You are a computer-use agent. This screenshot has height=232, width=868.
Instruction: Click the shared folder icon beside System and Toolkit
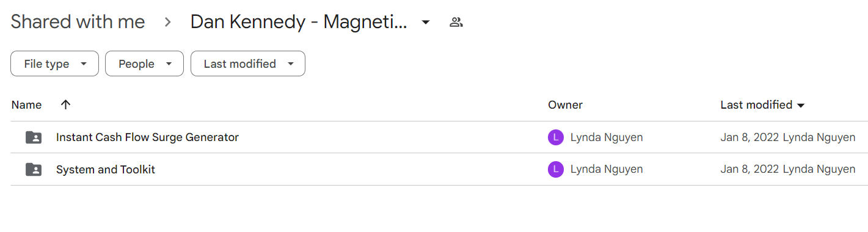click(x=34, y=169)
